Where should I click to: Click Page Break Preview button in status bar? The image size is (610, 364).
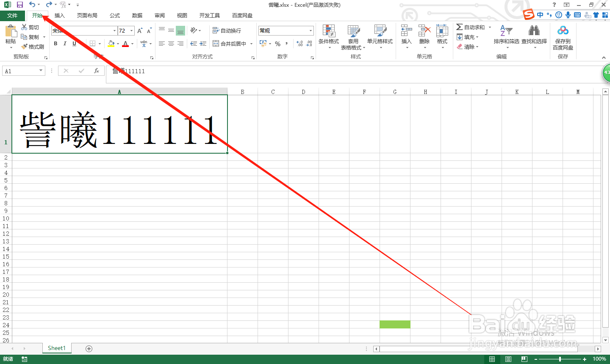[x=524, y=359]
